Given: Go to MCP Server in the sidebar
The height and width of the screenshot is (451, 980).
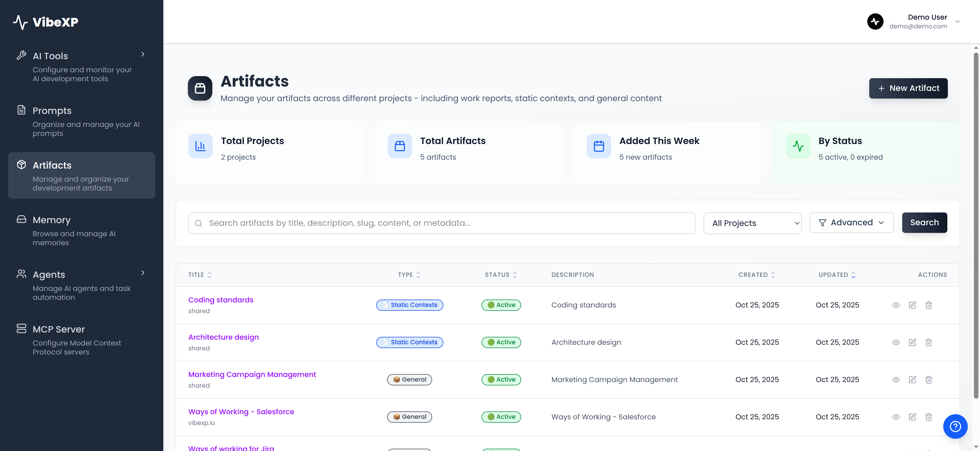Looking at the screenshot, I should (x=81, y=339).
